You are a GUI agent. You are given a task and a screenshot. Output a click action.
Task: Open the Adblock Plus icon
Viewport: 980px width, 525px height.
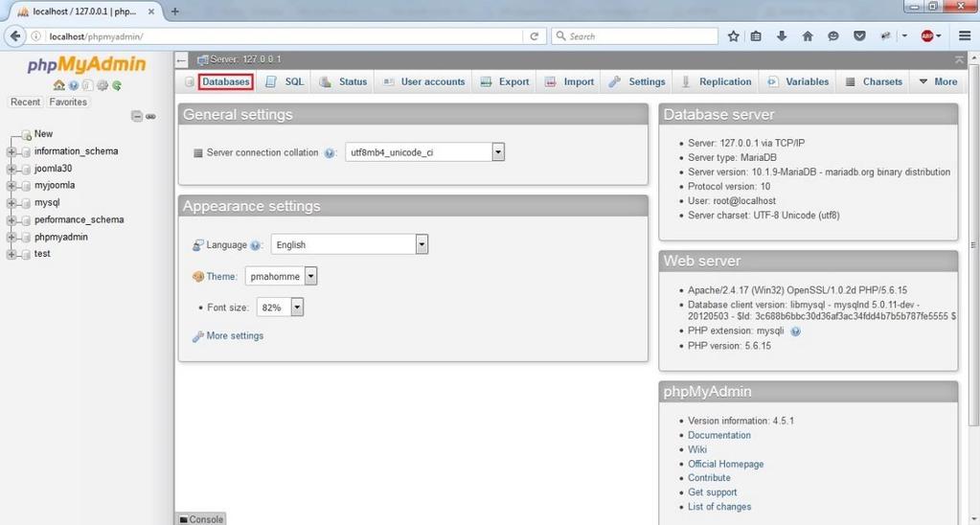coord(927,36)
